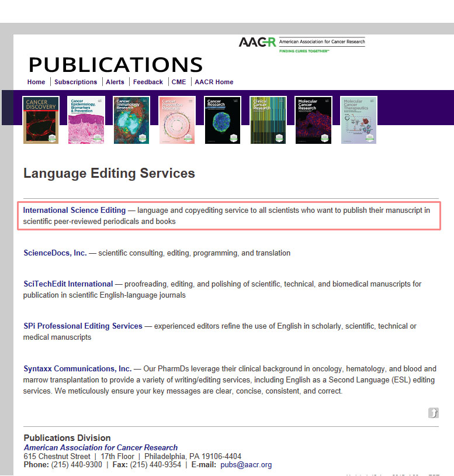Click the Cancer Prevention Research cover
The image size is (454, 476).
pyautogui.click(x=177, y=120)
